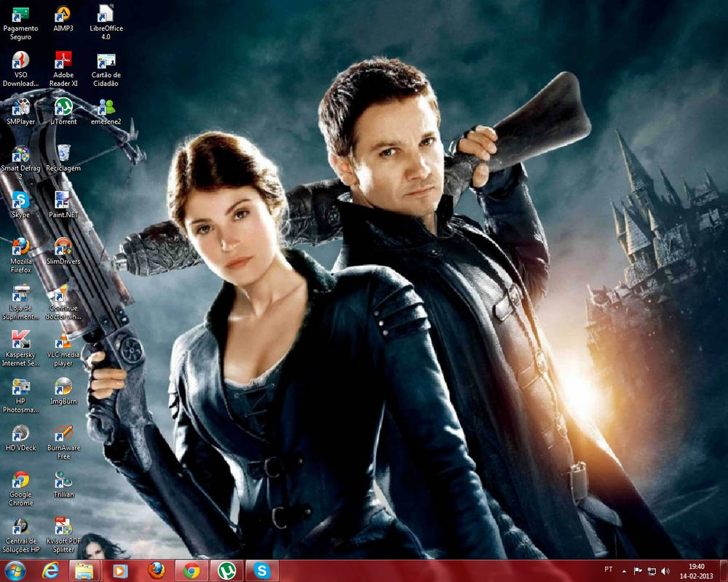728x582 pixels.
Task: Switch to Firefox on the taskbar
Action: [156, 570]
